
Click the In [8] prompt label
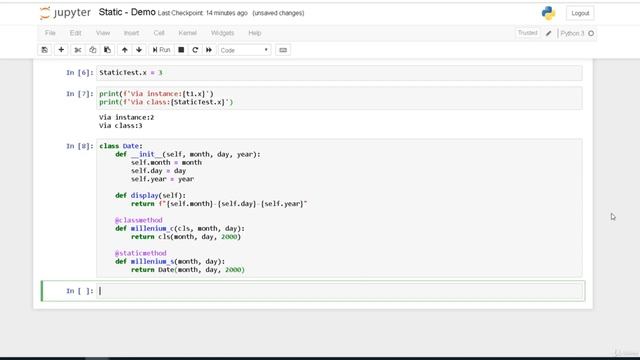pyautogui.click(x=80, y=146)
